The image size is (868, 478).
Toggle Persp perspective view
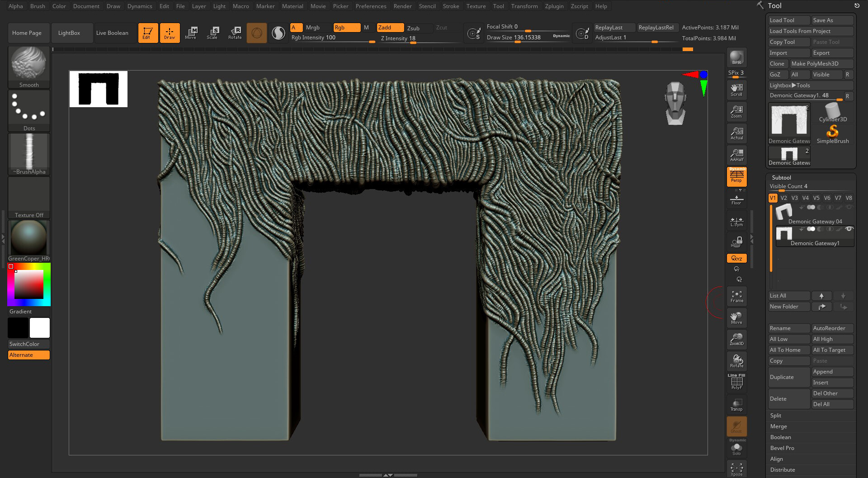[x=736, y=176]
